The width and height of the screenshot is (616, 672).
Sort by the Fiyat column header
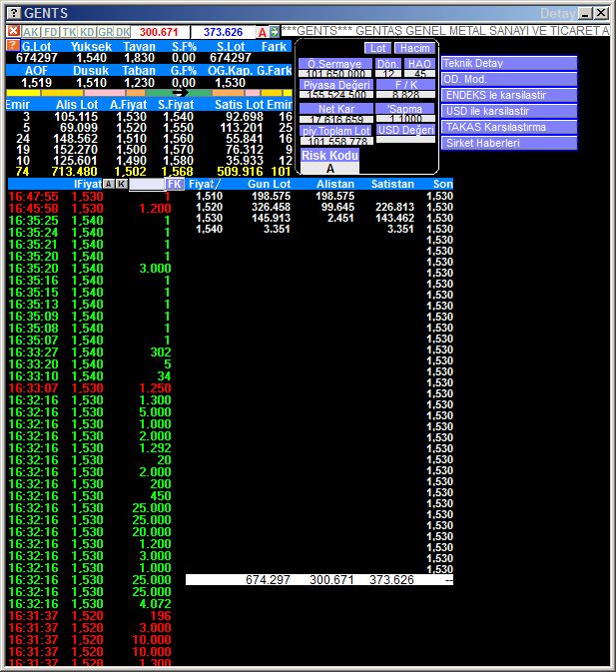coord(205,184)
